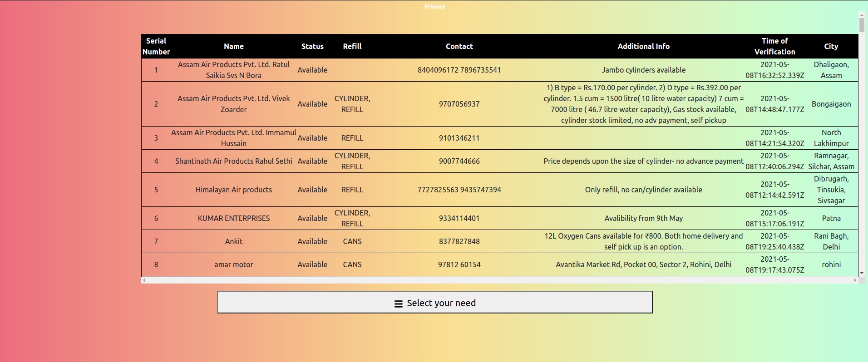868x362 pixels.
Task: Click contact 7727825563 9435747394
Action: (459, 190)
